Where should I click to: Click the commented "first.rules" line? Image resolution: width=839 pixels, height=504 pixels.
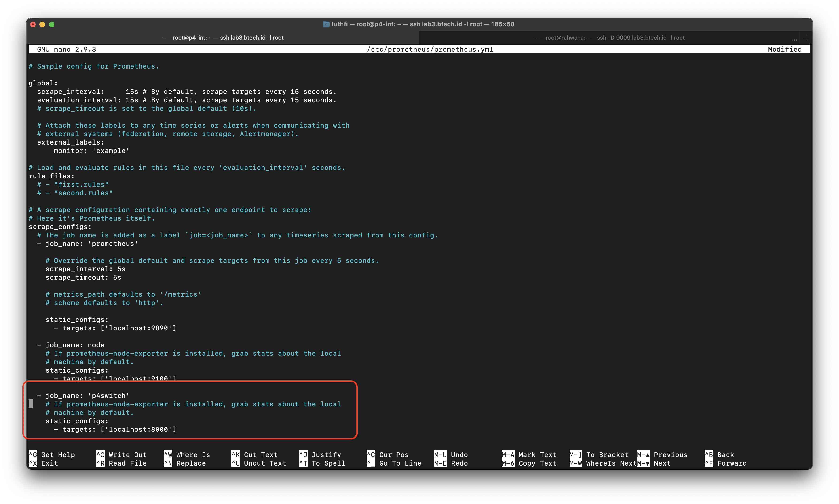[73, 185]
